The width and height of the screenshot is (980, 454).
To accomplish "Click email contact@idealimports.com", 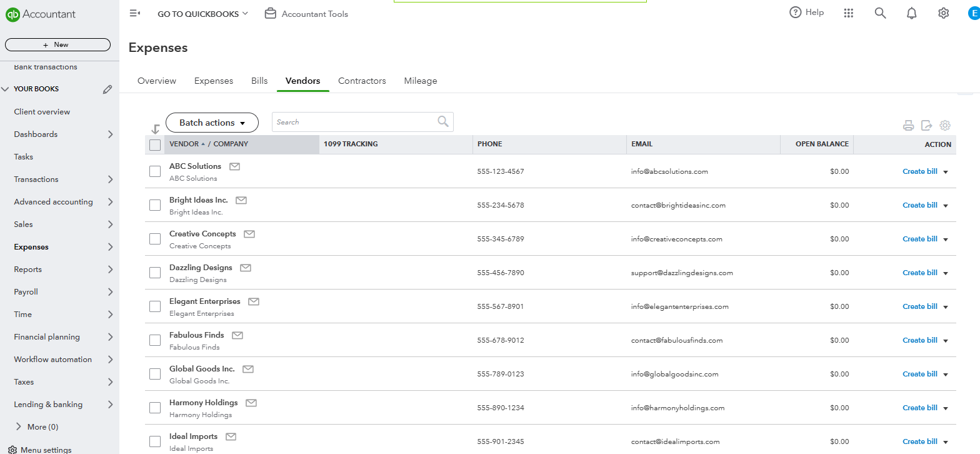I will tap(676, 441).
